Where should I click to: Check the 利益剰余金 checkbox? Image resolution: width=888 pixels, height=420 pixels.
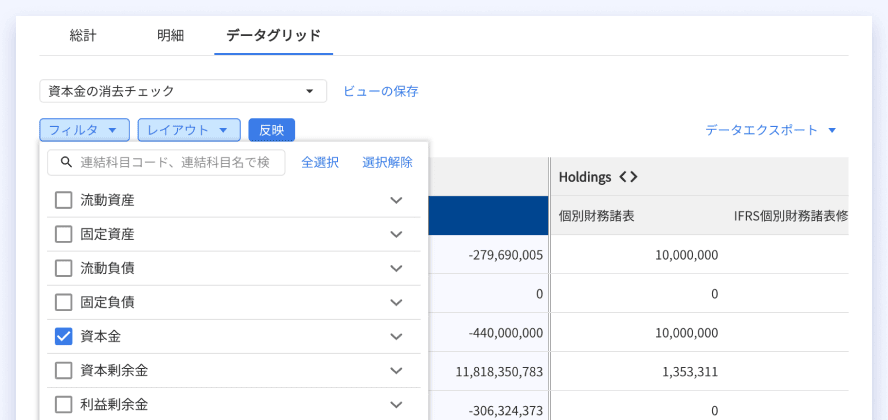63,405
